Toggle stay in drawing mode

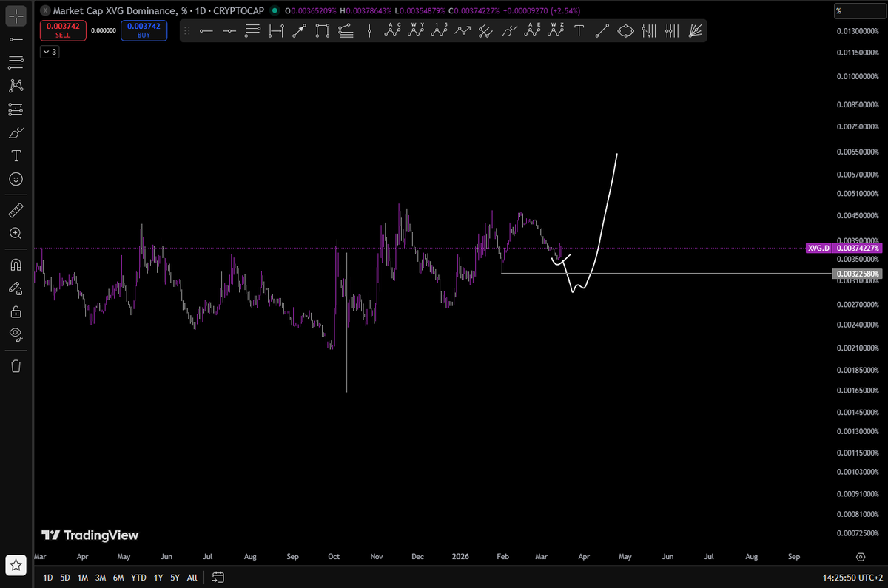(16, 288)
